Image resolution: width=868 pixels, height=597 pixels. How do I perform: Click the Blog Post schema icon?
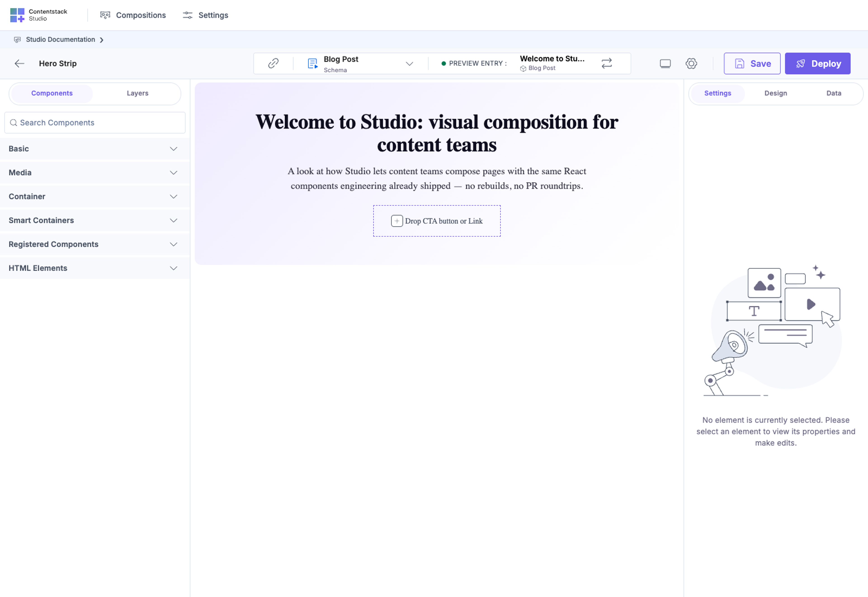point(313,64)
